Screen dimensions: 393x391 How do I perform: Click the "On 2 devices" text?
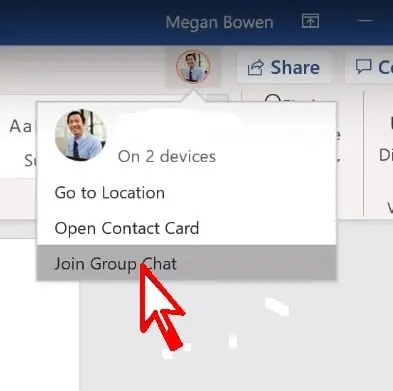pyautogui.click(x=167, y=156)
